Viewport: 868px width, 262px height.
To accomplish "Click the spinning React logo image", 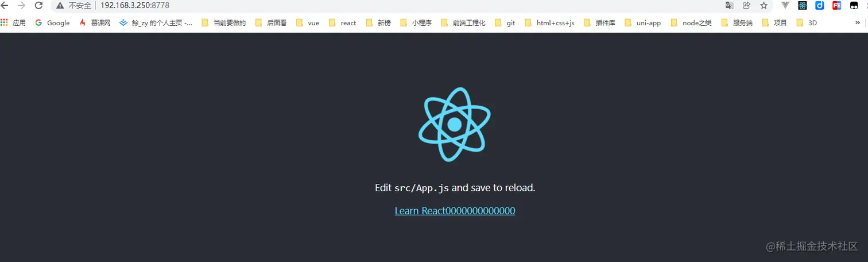I will 455,124.
